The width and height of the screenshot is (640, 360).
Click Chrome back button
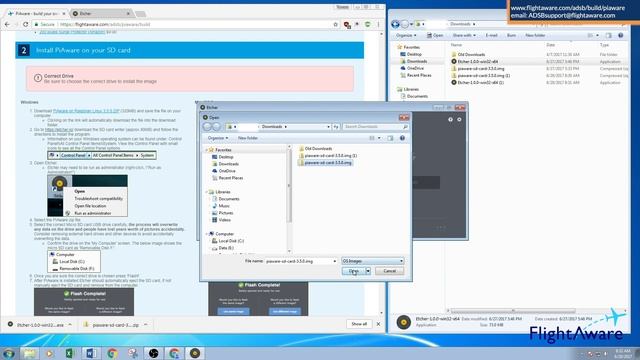(7, 24)
